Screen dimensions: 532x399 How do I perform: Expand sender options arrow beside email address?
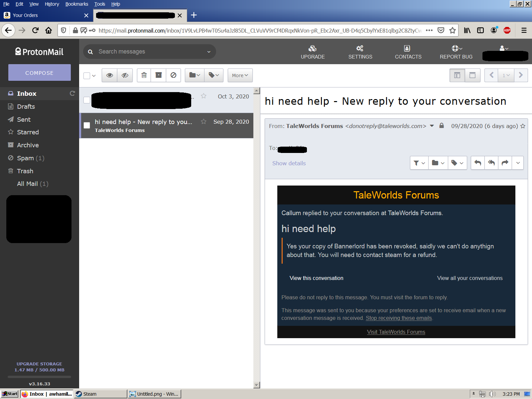coord(432,126)
